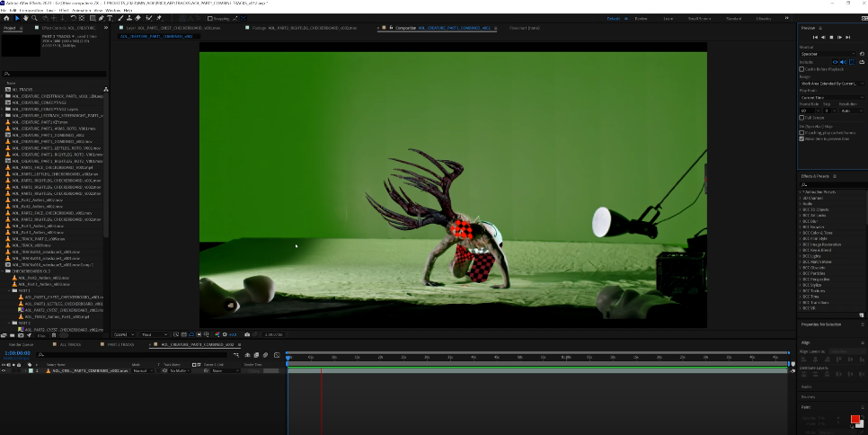Image resolution: width=868 pixels, height=435 pixels.
Task: Click the new folder icon in Project panel
Action: (x=13, y=335)
